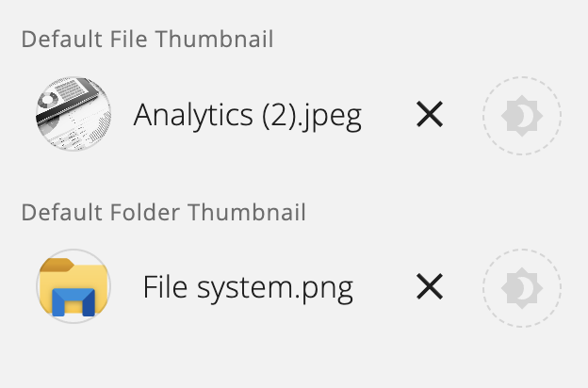Clear the default file thumbnail with X
588x388 pixels.
point(430,114)
